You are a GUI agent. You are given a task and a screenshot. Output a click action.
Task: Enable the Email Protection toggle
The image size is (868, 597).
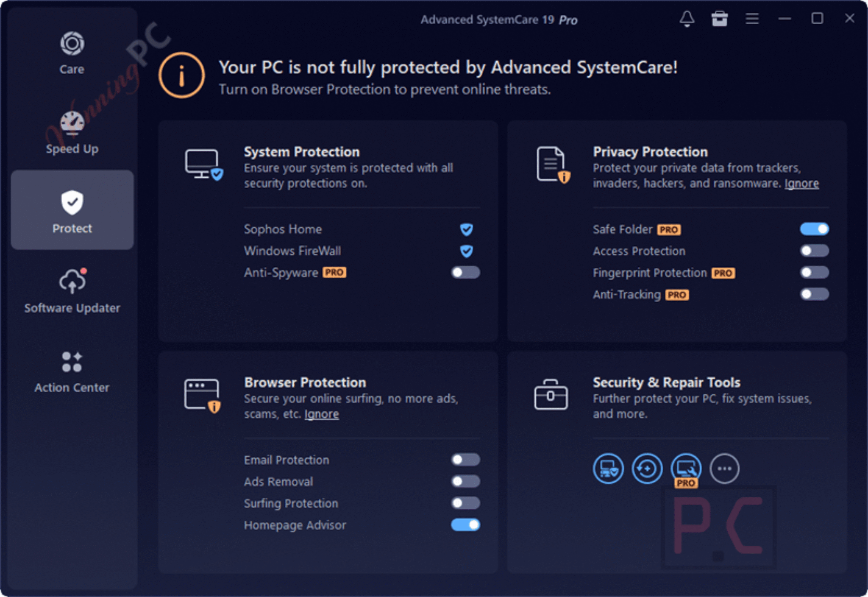pyautogui.click(x=465, y=460)
